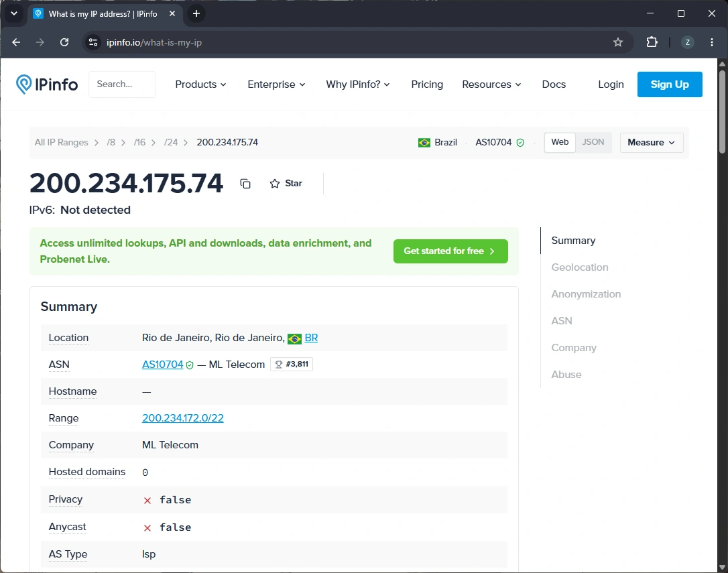This screenshot has height=573, width=728.
Task: Open the Pricing page
Action: coord(427,84)
